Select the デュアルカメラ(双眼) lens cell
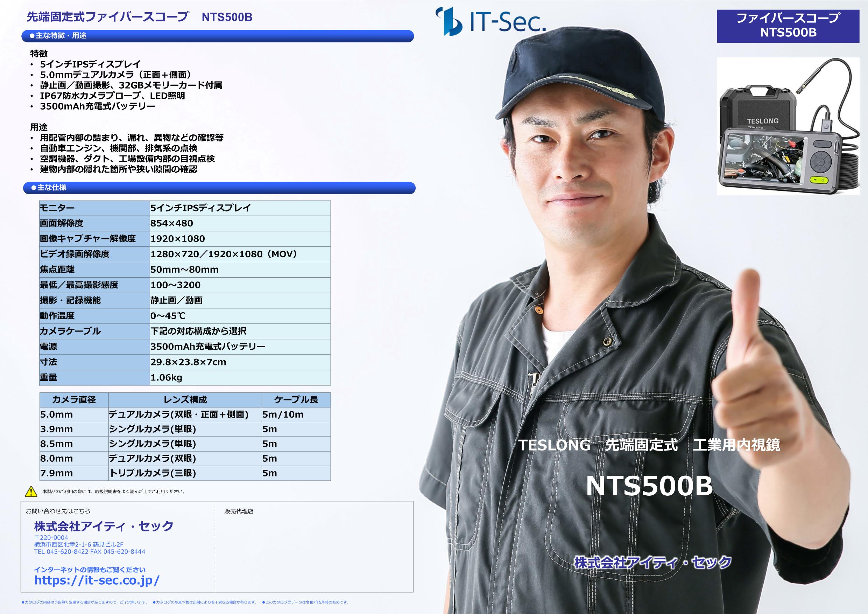868x614 pixels. point(185,459)
